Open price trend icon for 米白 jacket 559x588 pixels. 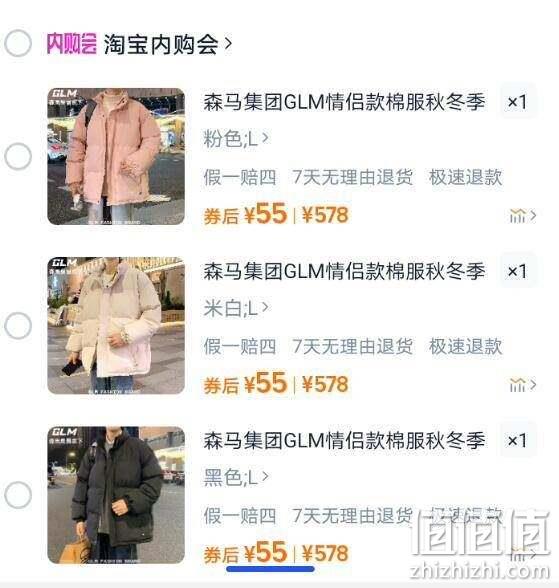(x=523, y=385)
